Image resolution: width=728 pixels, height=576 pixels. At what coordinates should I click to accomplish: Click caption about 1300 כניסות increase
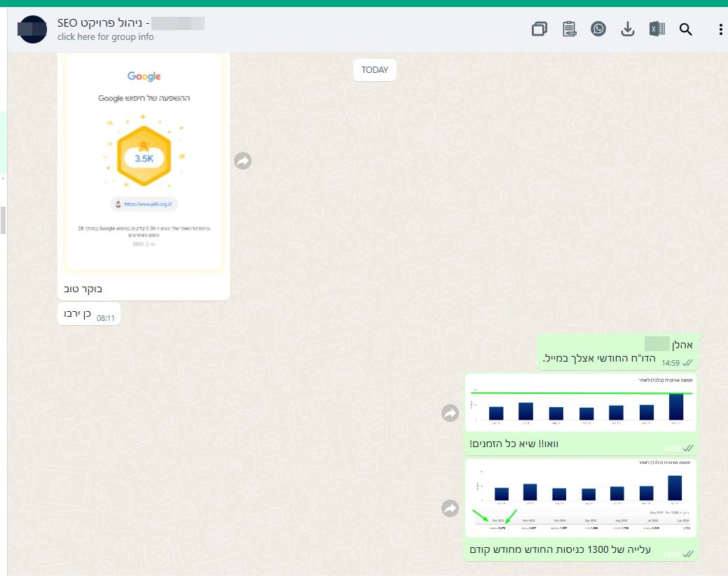[560, 549]
